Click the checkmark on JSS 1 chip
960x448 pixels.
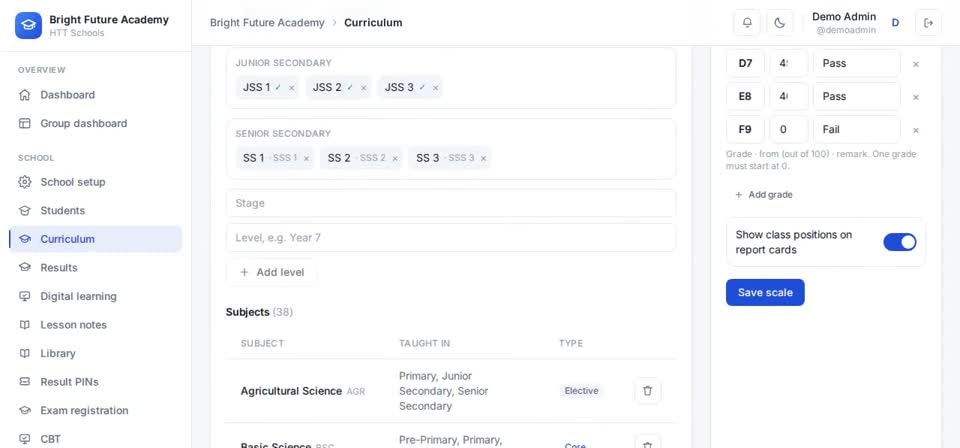278,88
